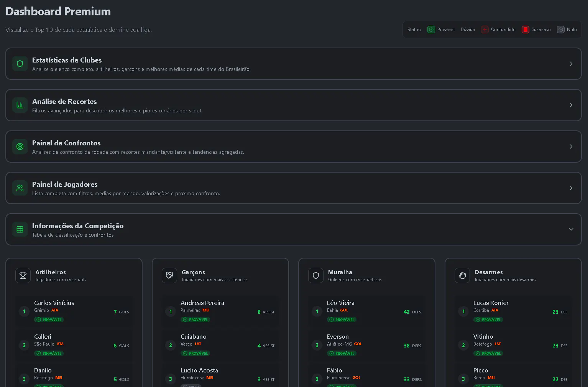Click the Muralha card title
588x387 pixels.
340,272
